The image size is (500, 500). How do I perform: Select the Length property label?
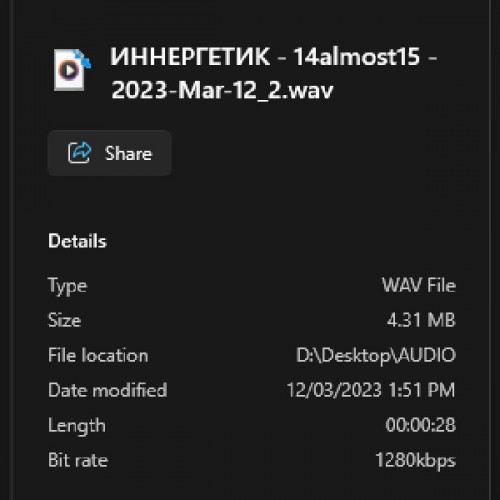click(x=77, y=426)
